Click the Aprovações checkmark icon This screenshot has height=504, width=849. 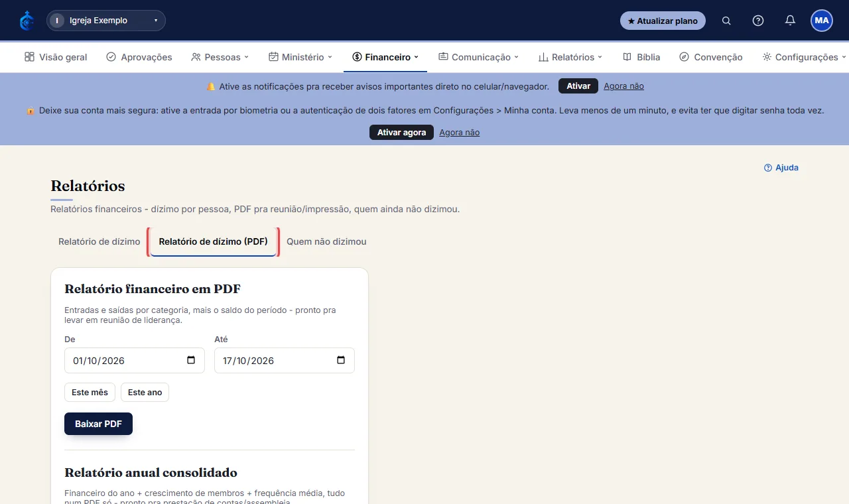(111, 57)
